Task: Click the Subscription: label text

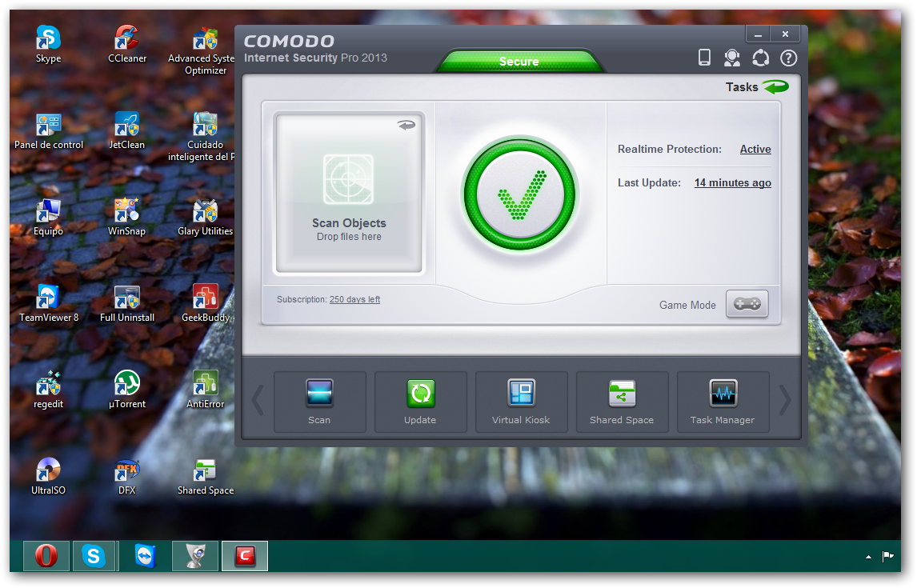Action: coord(302,299)
